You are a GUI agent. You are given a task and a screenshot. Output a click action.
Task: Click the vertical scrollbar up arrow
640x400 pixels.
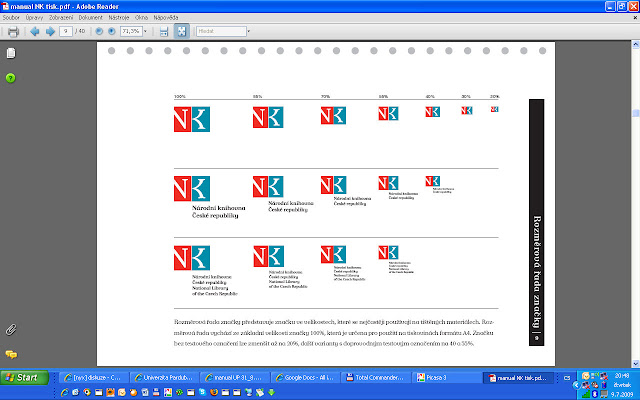coord(636,44)
